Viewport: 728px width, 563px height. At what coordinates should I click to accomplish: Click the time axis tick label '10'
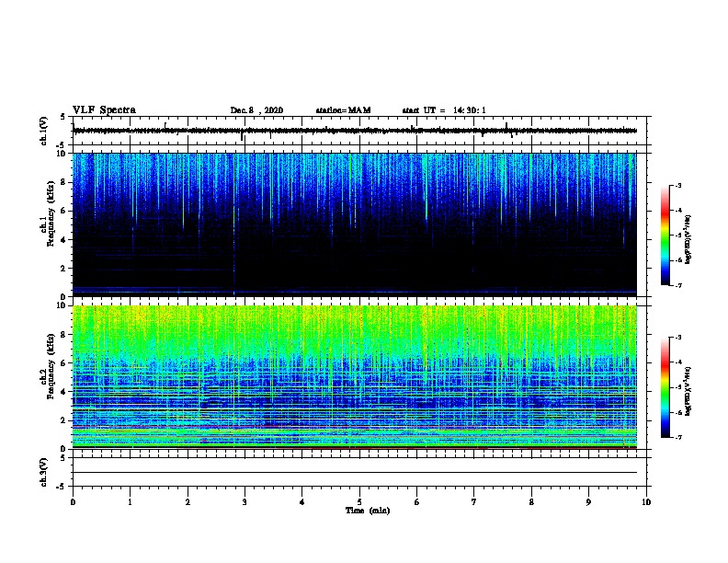tap(646, 502)
